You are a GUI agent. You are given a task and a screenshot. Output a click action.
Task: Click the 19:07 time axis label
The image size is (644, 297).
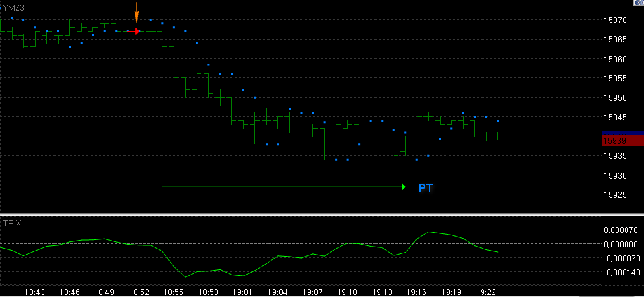click(x=312, y=292)
